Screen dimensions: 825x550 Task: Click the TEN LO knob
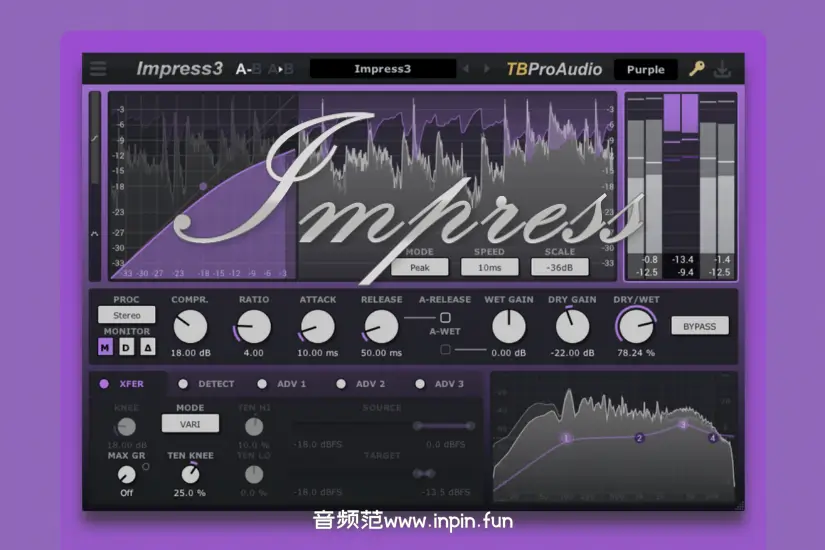point(254,475)
